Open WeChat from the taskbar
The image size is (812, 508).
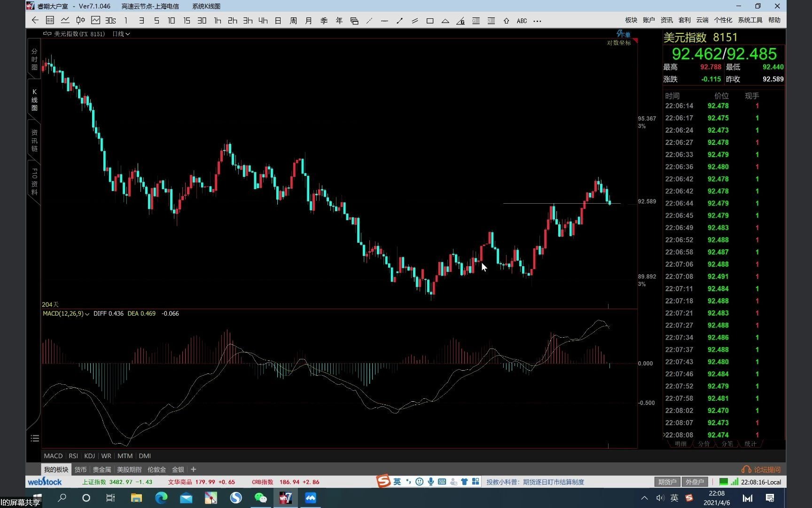[260, 498]
